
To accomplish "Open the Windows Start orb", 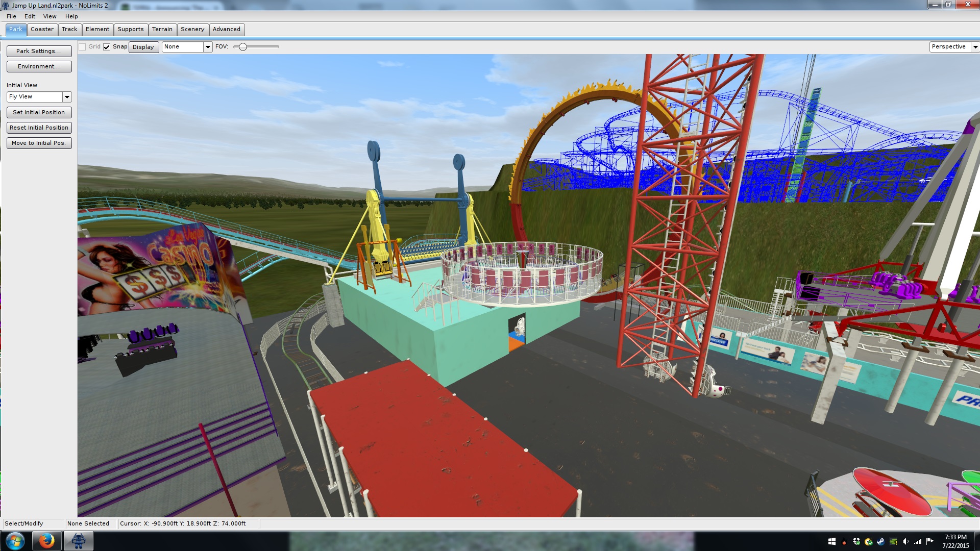I will [15, 541].
